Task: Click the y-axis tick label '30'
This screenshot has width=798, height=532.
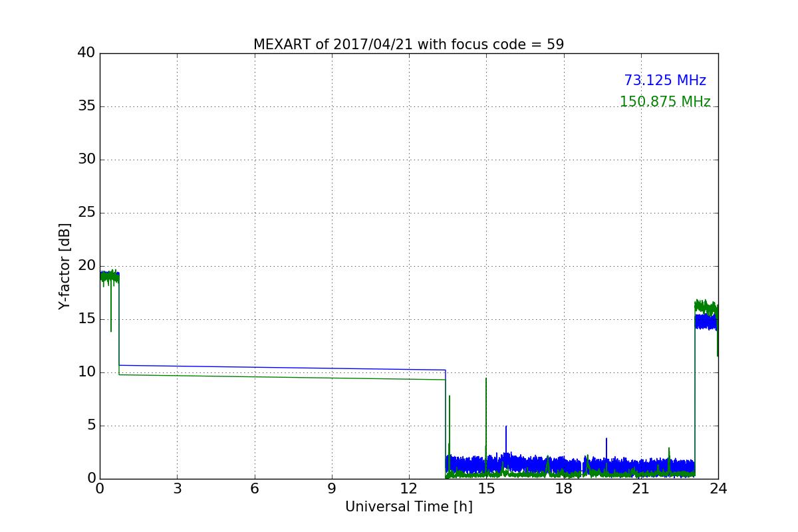Action: 86,160
